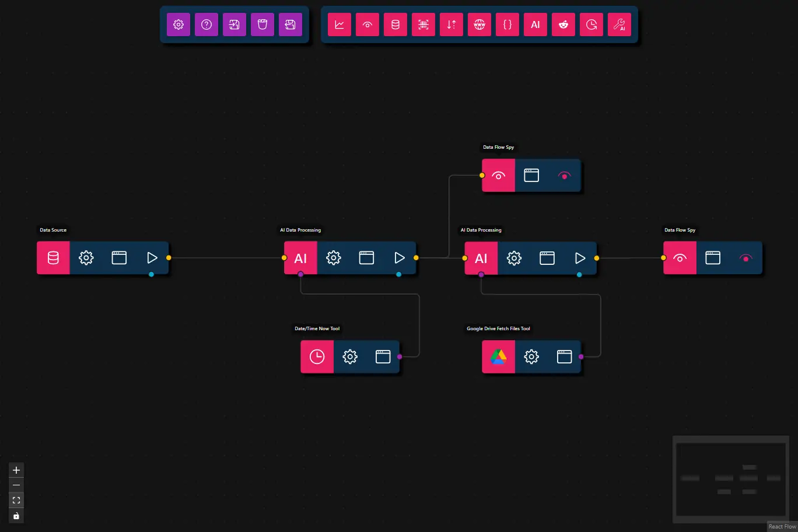Open the Help icon in the purple toolbar
798x532 pixels.
(x=206, y=24)
